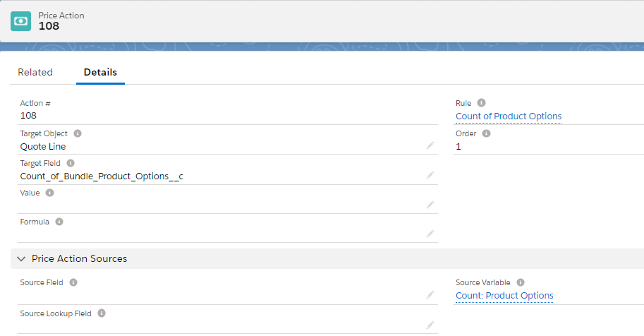Click the Price Action object icon
Image resolution: width=644 pixels, height=336 pixels.
(21, 20)
